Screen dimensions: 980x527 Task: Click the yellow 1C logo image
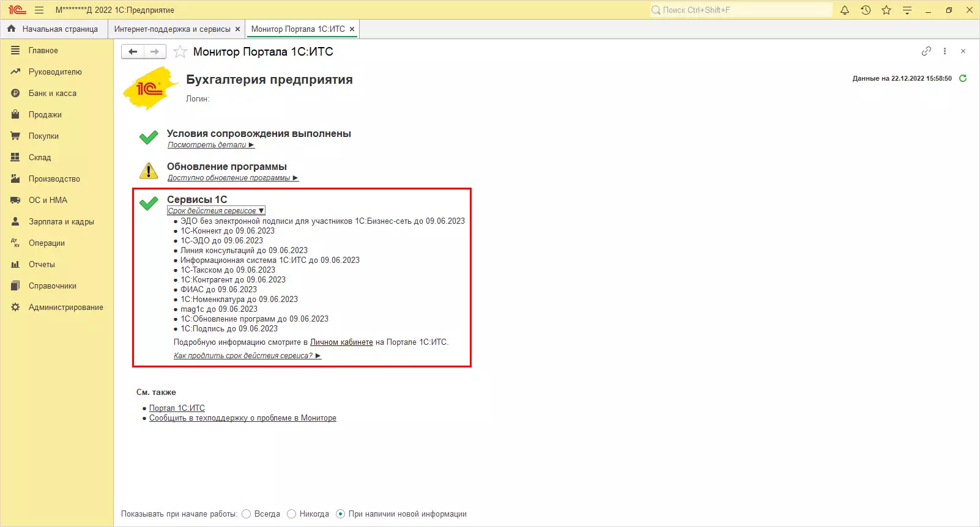point(150,88)
